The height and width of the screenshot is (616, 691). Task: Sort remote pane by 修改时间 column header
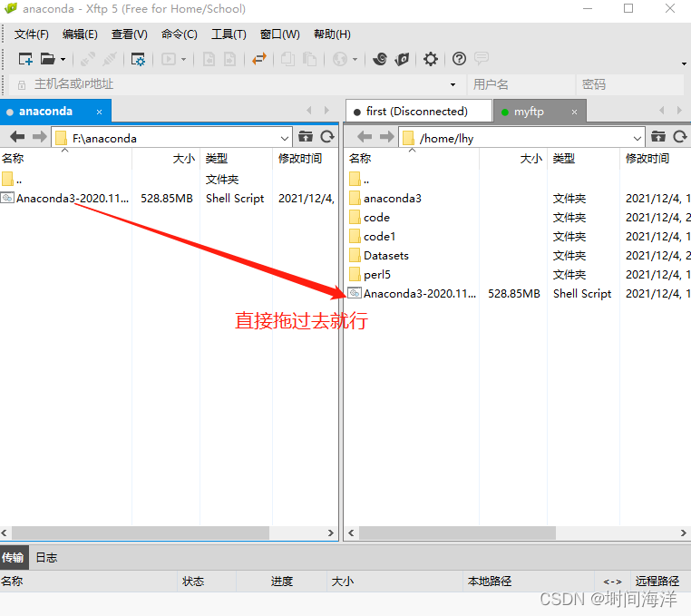[x=656, y=158]
